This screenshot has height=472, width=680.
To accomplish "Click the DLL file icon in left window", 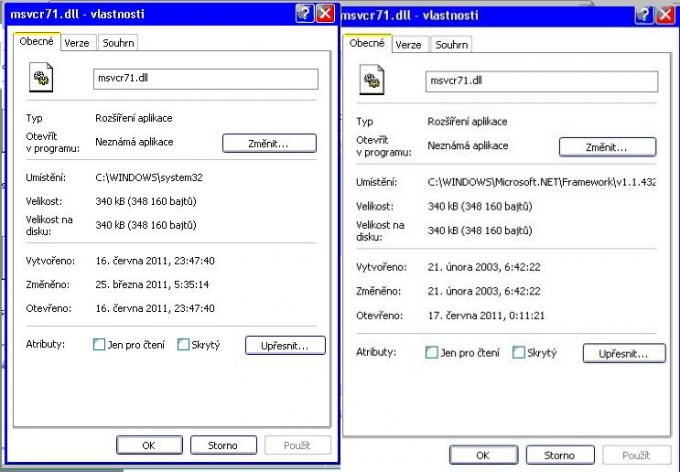I will pyautogui.click(x=41, y=78).
